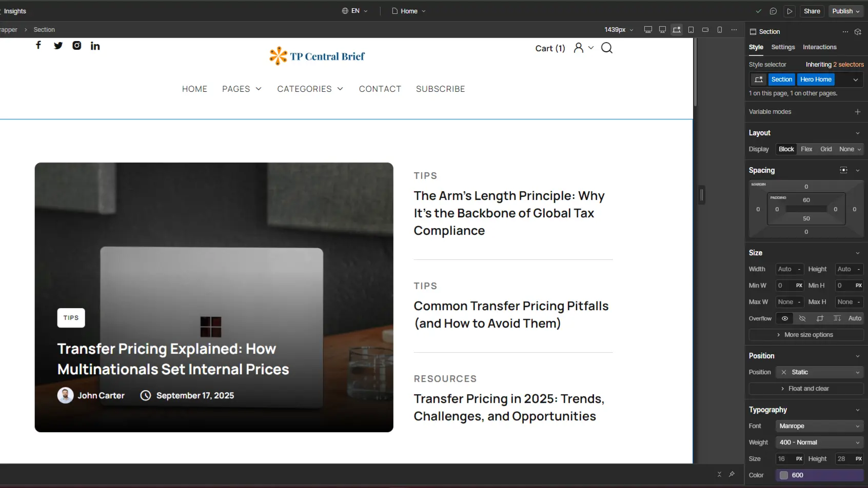Select the mobile portrait breakpoint
This screenshot has height=488, width=868.
point(720,29)
